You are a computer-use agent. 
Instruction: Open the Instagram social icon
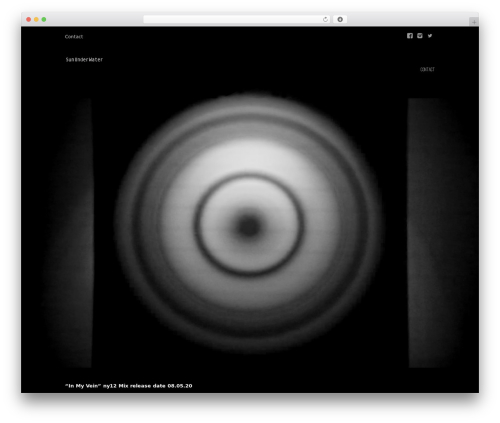click(420, 36)
